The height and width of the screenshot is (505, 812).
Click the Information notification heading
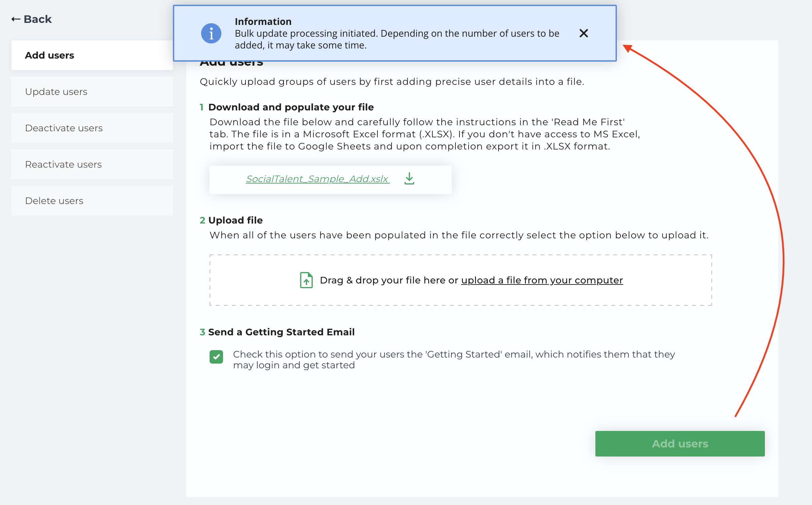(263, 22)
